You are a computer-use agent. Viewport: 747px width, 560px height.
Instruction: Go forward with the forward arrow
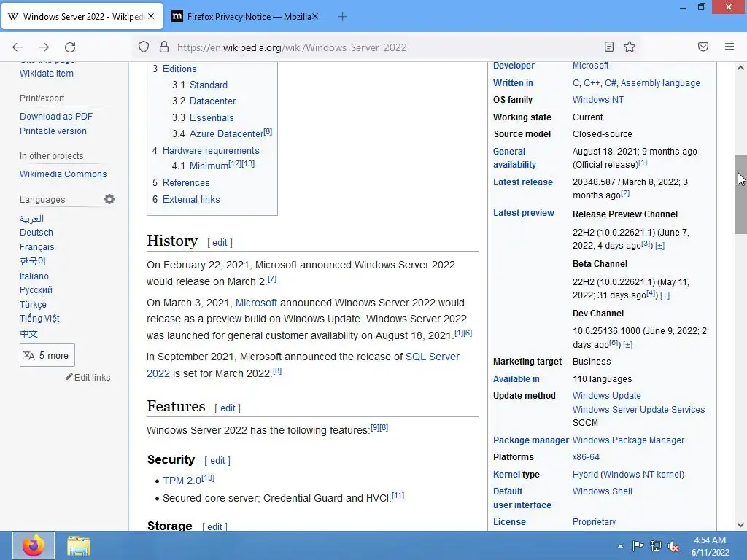coord(44,47)
